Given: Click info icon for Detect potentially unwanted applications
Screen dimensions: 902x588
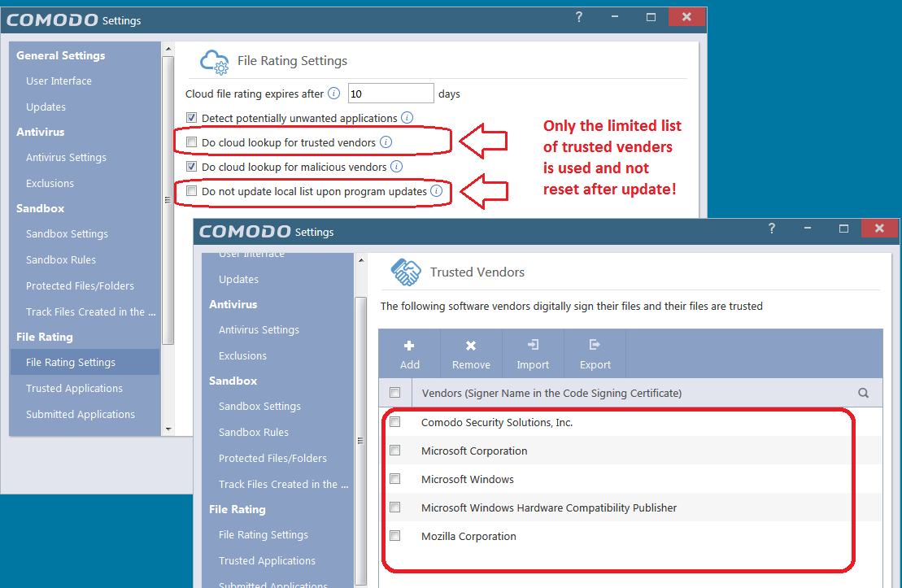Looking at the screenshot, I should [407, 117].
